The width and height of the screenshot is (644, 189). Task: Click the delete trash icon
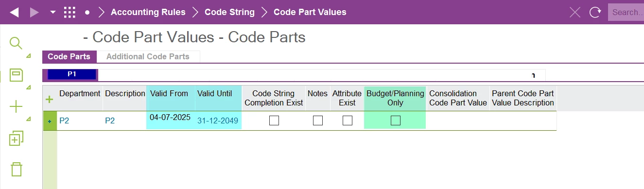coord(17,169)
